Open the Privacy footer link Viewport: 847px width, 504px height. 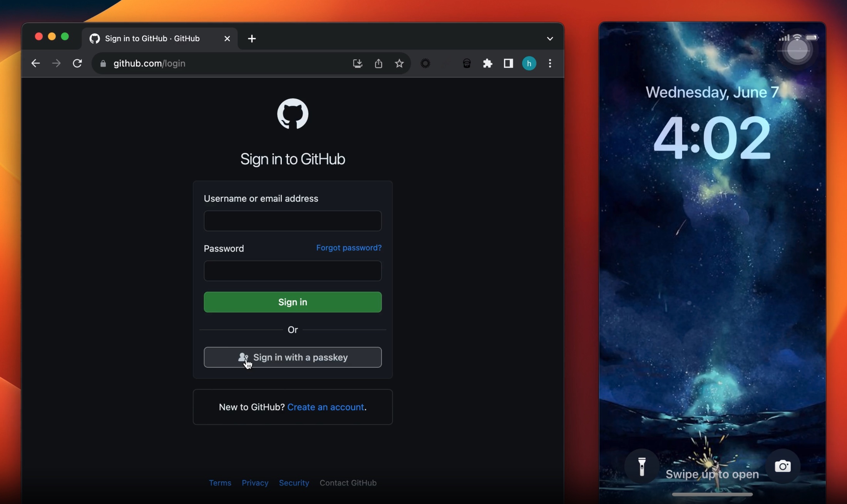(255, 483)
